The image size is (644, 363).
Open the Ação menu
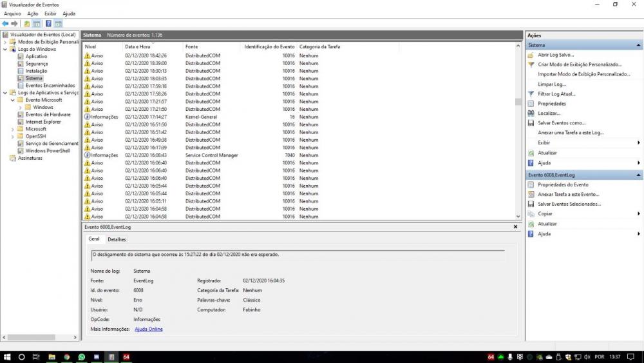33,14
